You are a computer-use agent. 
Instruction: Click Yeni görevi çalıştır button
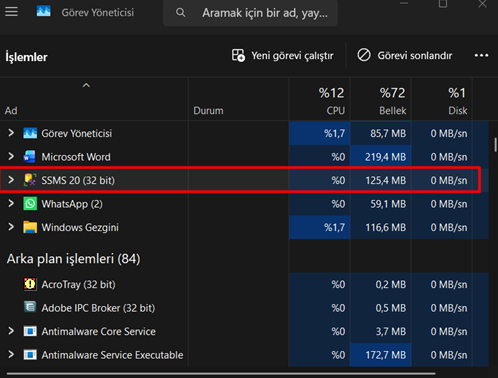click(x=282, y=56)
